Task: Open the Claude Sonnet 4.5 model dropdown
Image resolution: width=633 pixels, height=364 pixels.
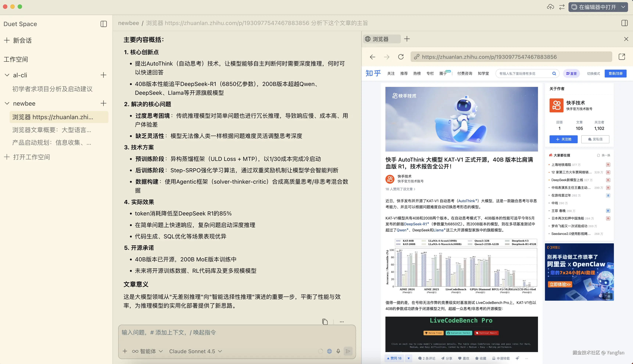Action: [x=195, y=351]
